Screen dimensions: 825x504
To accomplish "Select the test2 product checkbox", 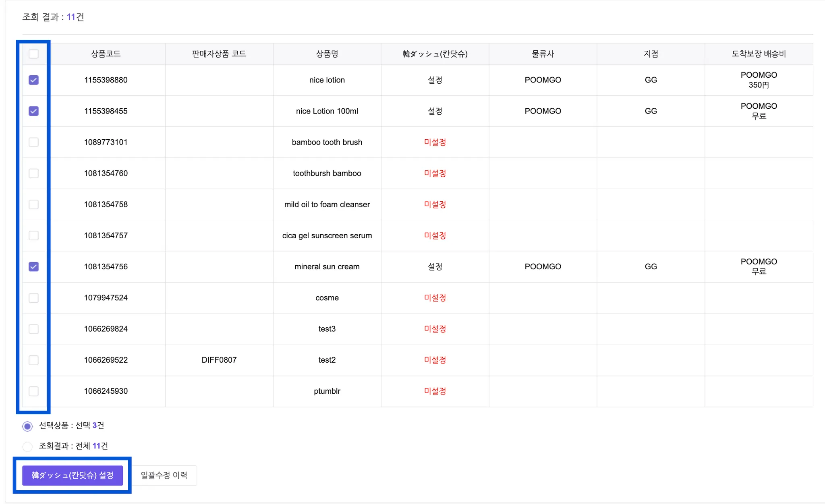I will [34, 360].
